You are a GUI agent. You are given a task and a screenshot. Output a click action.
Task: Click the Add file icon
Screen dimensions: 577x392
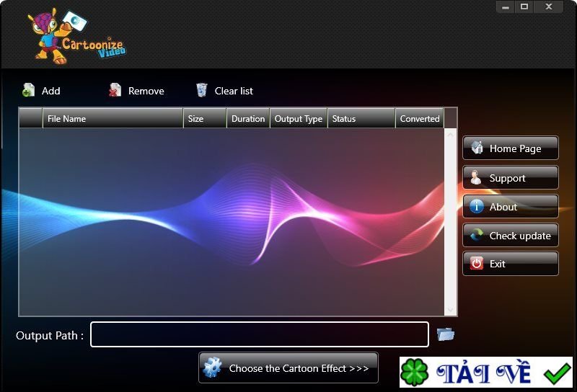(28, 90)
